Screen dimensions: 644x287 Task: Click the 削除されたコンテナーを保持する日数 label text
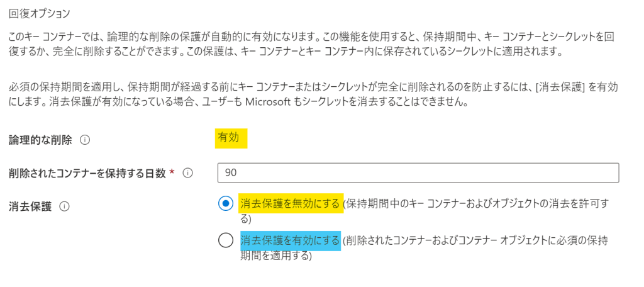coord(87,172)
